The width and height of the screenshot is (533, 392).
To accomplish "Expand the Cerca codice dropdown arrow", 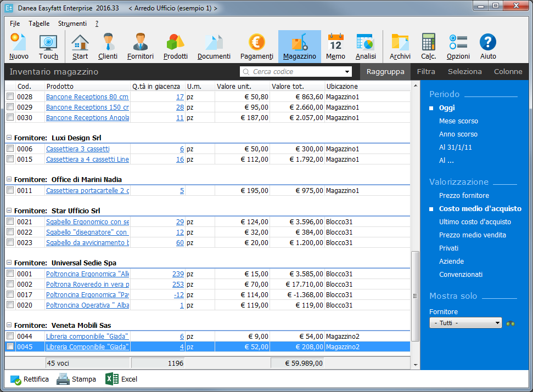I will pyautogui.click(x=347, y=72).
